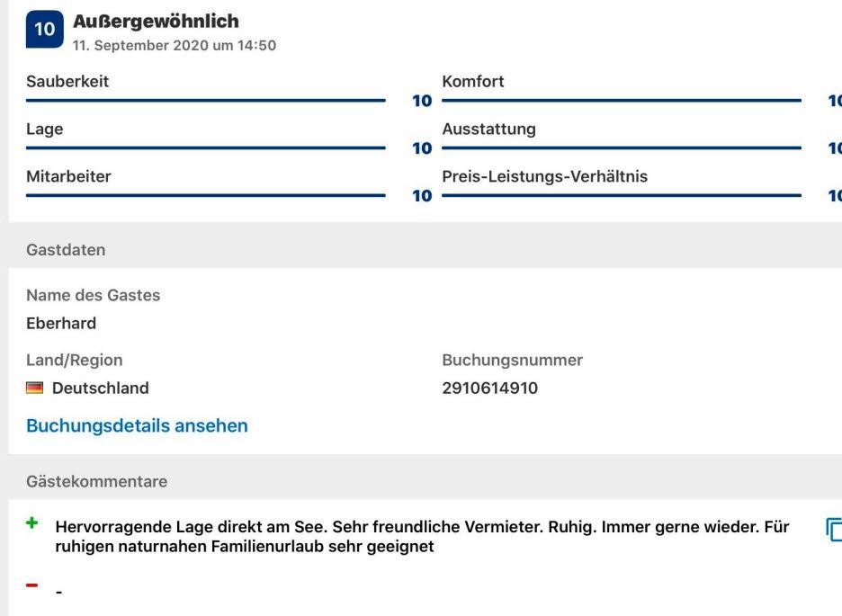Screen dimensions: 842x616
Task: Click the Gastdaten section header
Action: tap(66, 250)
